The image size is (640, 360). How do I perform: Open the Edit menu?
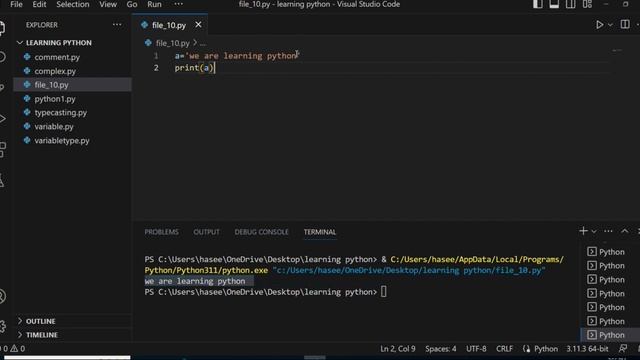[x=39, y=4]
